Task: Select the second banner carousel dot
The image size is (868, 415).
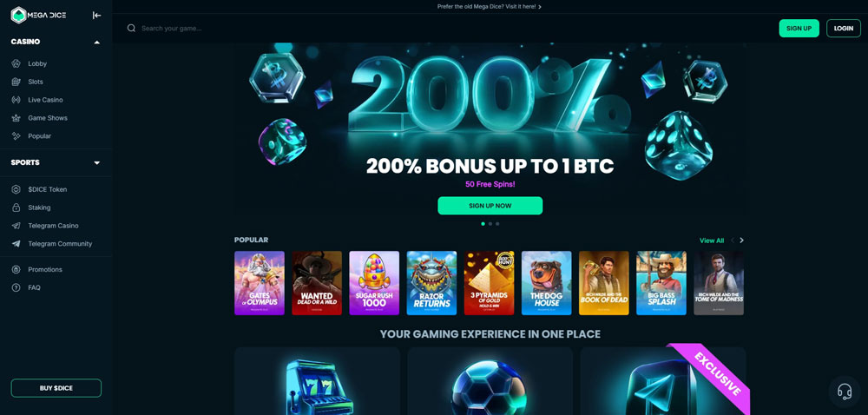Action: pyautogui.click(x=490, y=224)
